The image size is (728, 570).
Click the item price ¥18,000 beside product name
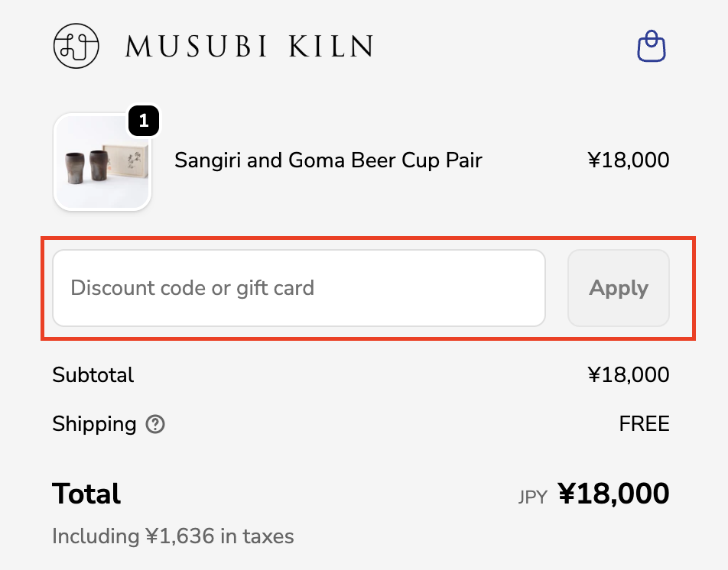click(628, 160)
